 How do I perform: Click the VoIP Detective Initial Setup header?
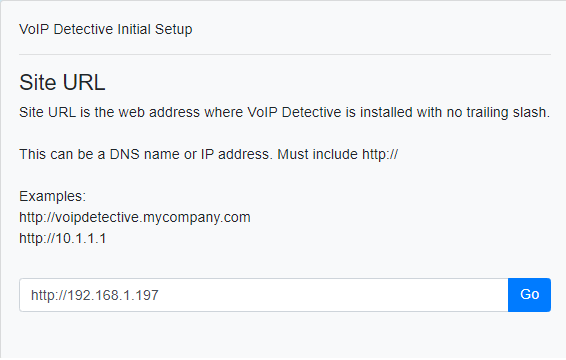point(105,29)
